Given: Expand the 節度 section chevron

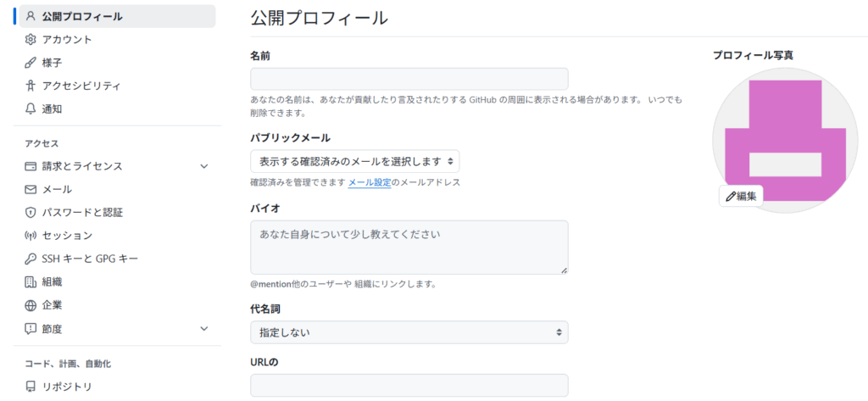Looking at the screenshot, I should (x=204, y=328).
